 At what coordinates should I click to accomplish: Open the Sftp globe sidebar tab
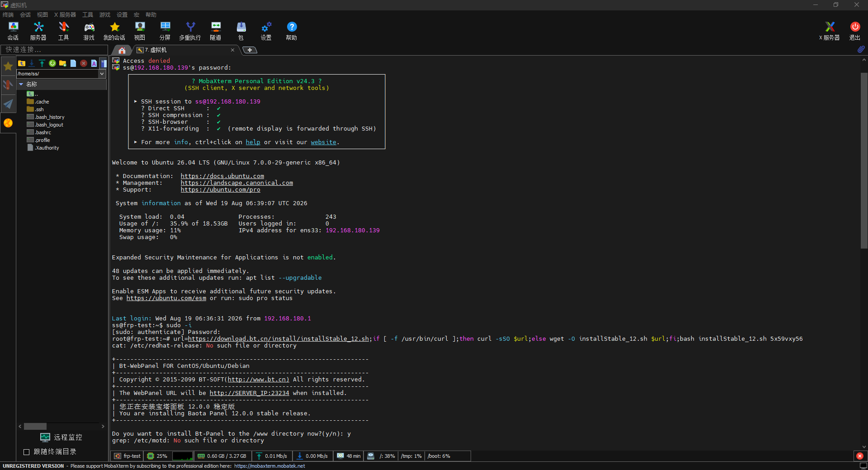(8, 123)
